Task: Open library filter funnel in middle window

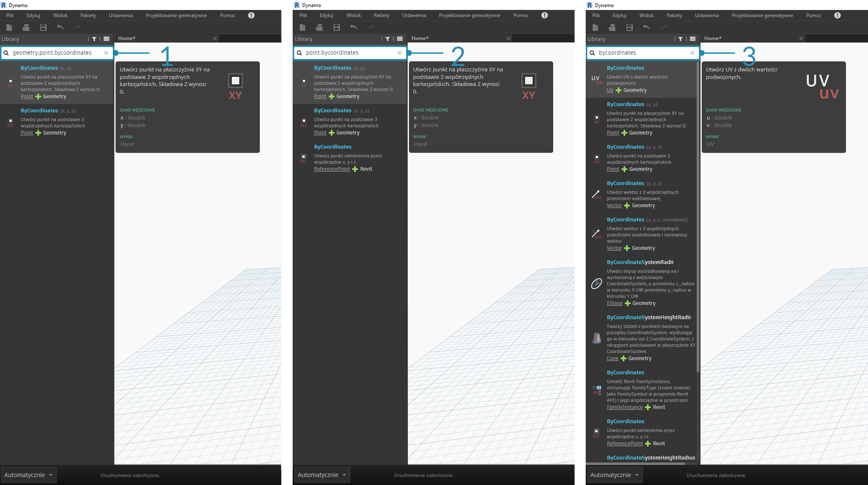Action: pos(387,39)
